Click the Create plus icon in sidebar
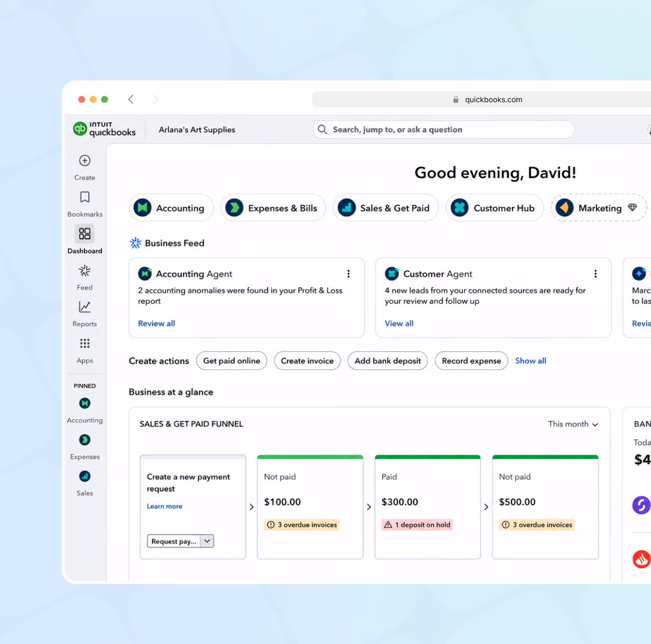This screenshot has width=651, height=644. [x=85, y=161]
